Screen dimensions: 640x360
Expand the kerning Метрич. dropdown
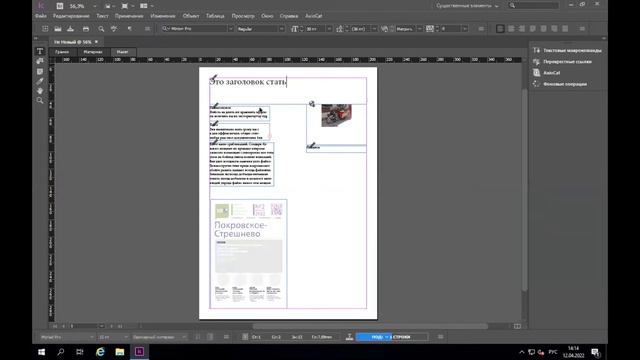click(419, 29)
